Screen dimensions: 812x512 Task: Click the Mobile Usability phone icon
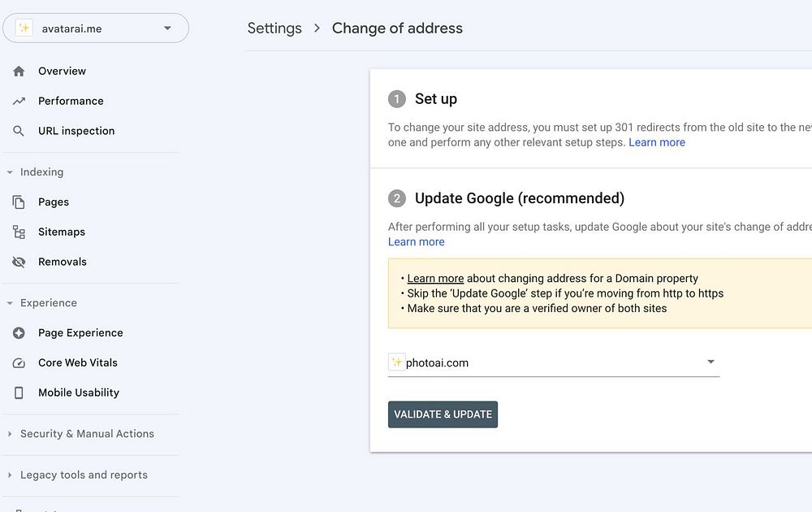pyautogui.click(x=19, y=393)
